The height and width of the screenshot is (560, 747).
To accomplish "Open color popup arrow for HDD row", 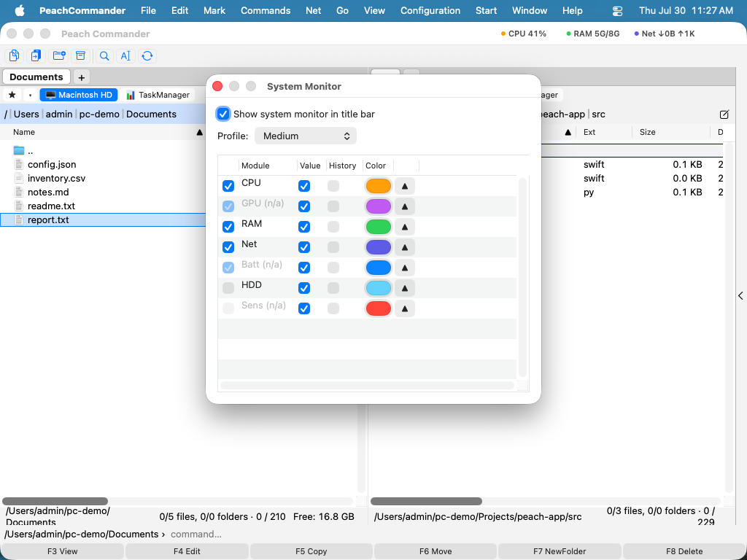I will (x=404, y=289).
